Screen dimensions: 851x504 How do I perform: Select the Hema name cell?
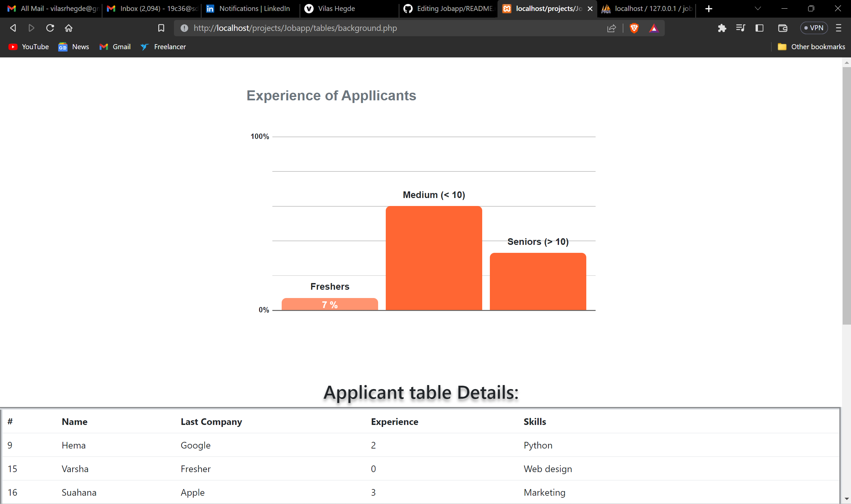pyautogui.click(x=73, y=445)
